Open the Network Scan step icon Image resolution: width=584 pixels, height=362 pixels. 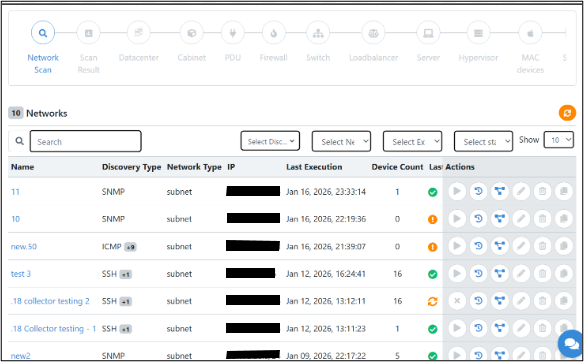(x=43, y=33)
